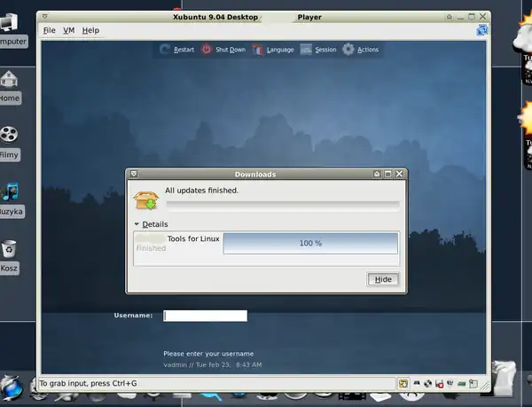Click the CD/DVD drive status icon
Screen dimensions: 532x407
pos(427,384)
